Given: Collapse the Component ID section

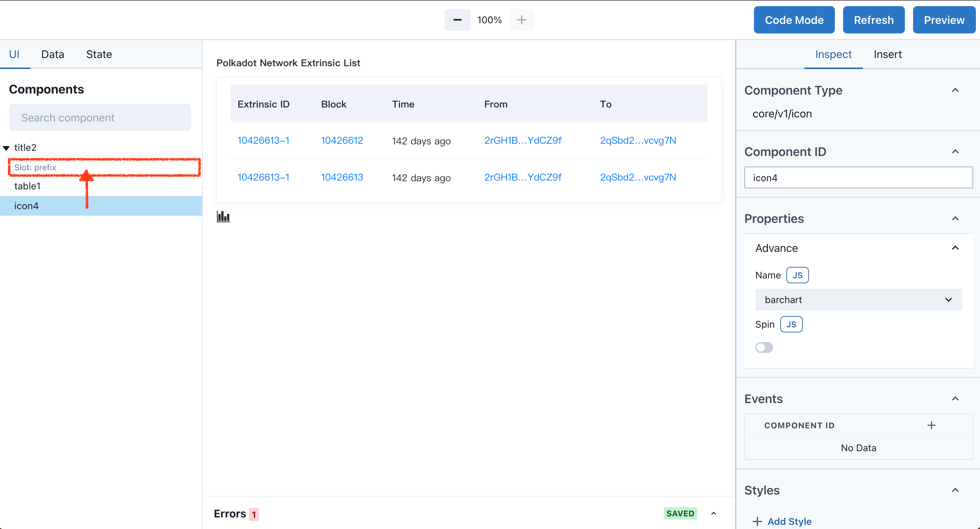Looking at the screenshot, I should pos(955,152).
